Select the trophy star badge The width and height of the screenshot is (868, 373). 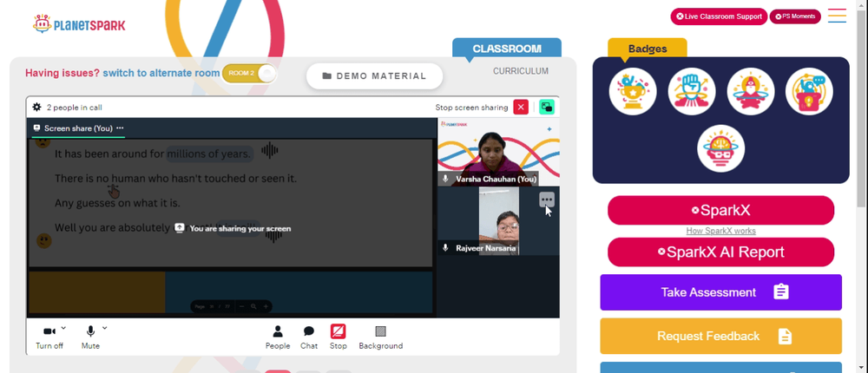click(633, 91)
